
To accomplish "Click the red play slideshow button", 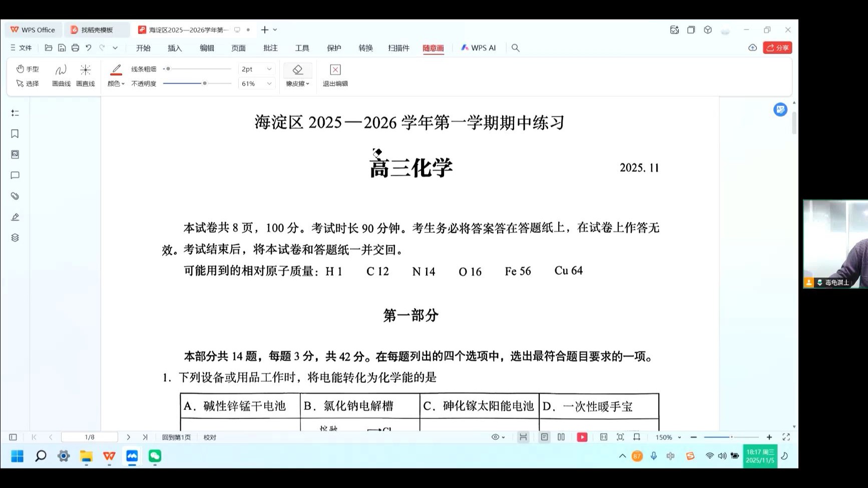I will [582, 437].
